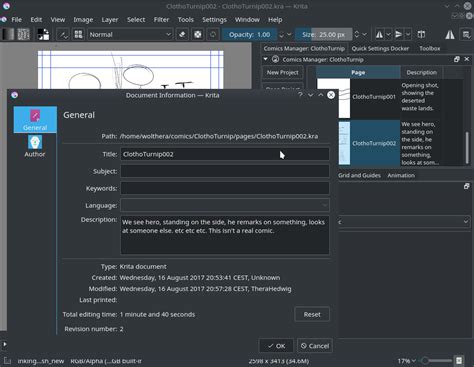This screenshot has width=474, height=367.
Task: Expand the dropdown arrow next to the Size stepper
Action: pos(365,34)
